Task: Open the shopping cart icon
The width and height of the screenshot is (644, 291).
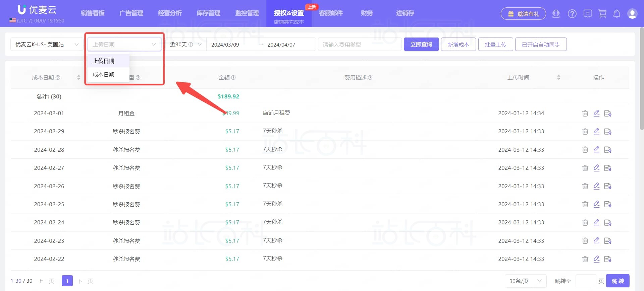Action: (x=602, y=14)
